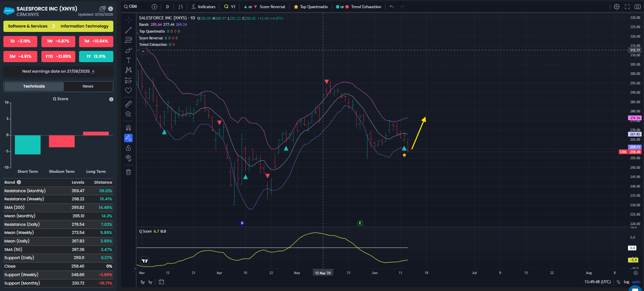Open go-to-date calendar icon

161,282
